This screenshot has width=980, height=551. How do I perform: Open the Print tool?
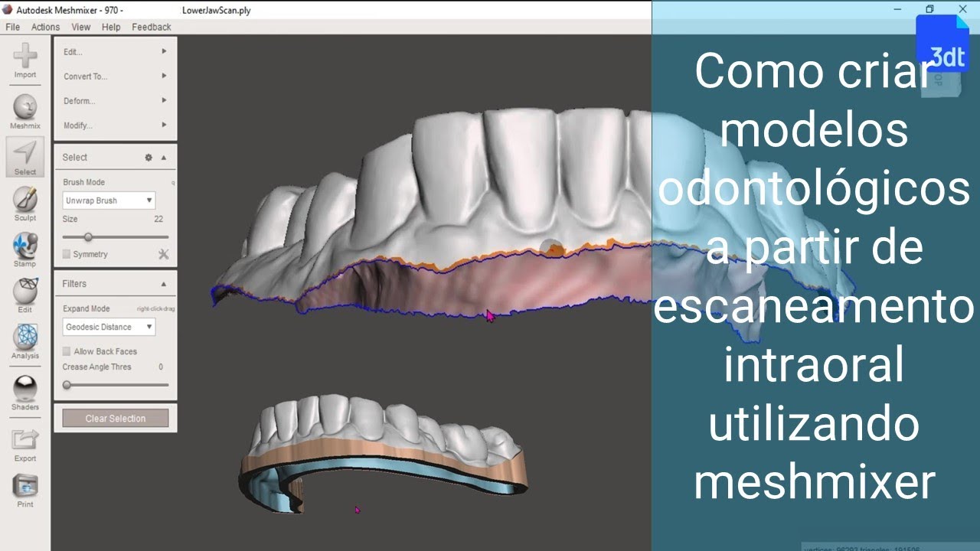click(x=25, y=491)
